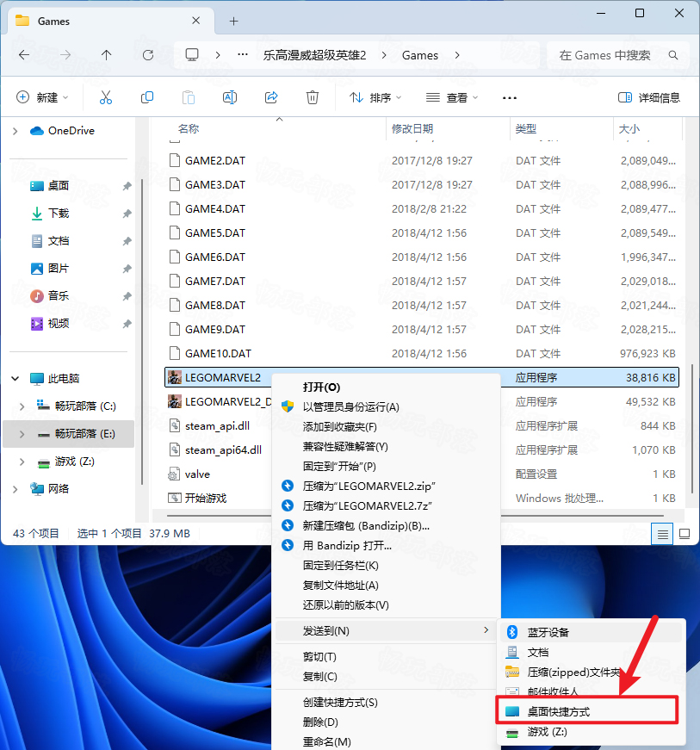Screen dimensions: 700x750
Task: Click the search magnifier icon
Action: [673, 55]
